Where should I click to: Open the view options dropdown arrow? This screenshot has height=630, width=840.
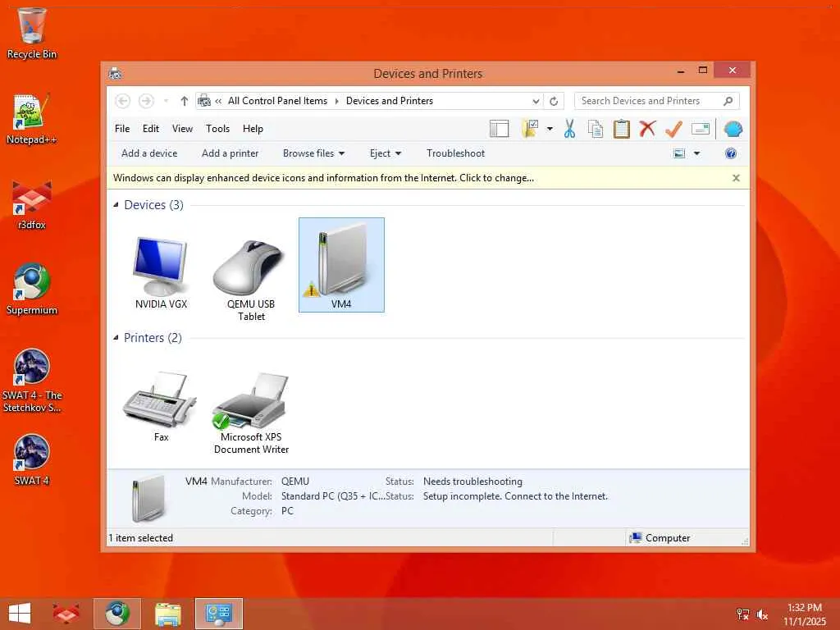(697, 153)
